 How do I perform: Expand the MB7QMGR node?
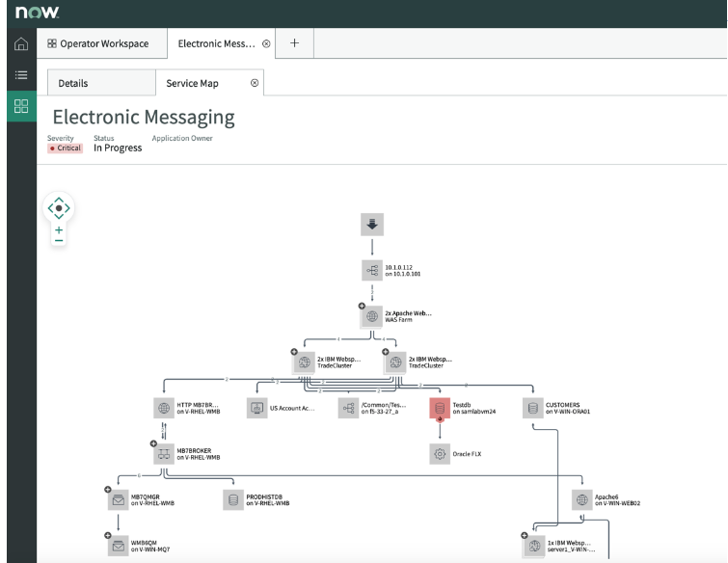pos(108,489)
